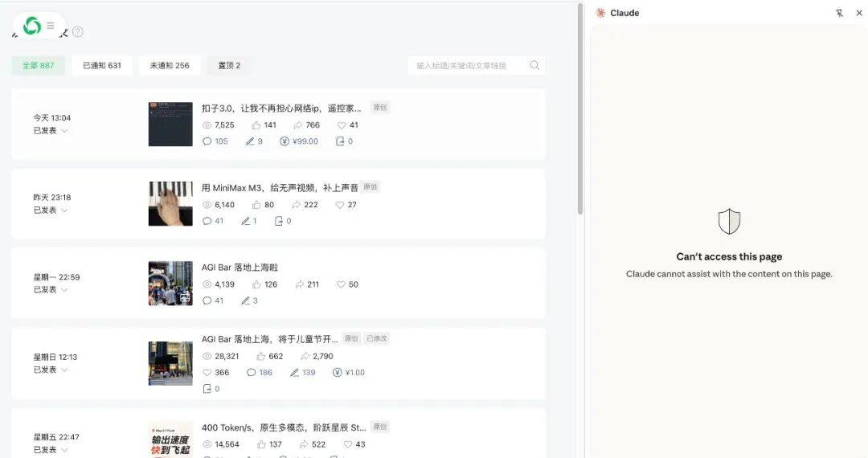
Task: Click the share icon showing 2,790
Action: [305, 356]
